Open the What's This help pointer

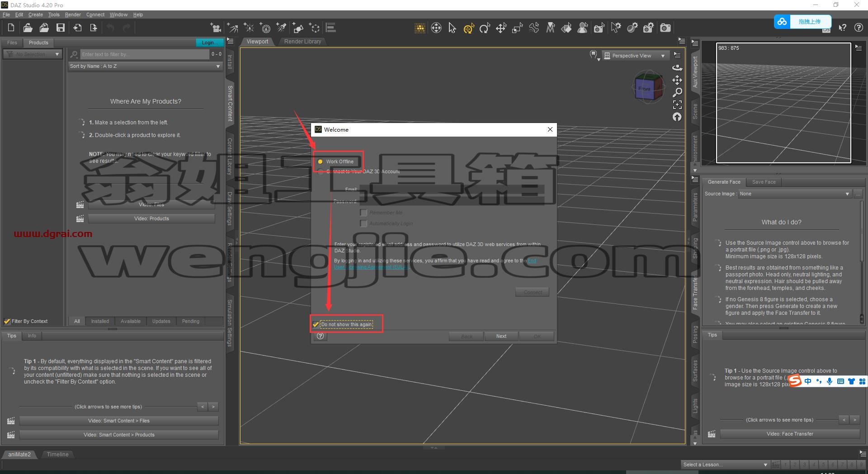click(842, 28)
